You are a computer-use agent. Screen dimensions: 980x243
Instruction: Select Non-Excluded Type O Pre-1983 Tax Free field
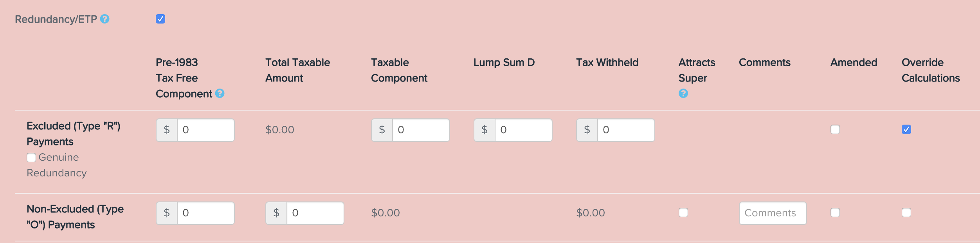tap(205, 213)
